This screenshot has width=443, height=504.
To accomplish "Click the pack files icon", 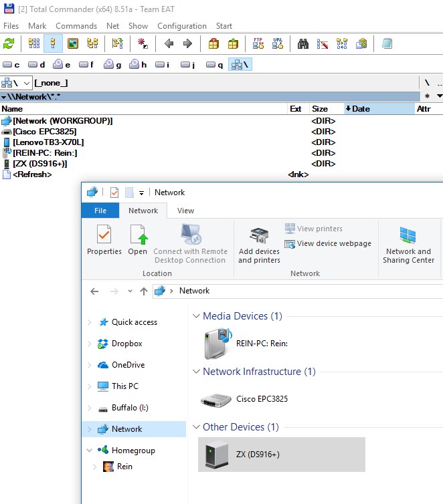I will [213, 43].
